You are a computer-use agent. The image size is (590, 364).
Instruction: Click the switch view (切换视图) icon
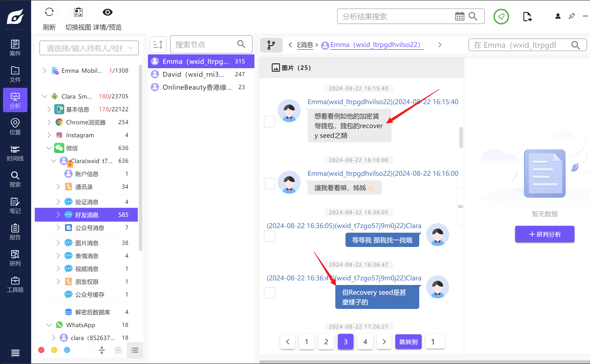(78, 12)
